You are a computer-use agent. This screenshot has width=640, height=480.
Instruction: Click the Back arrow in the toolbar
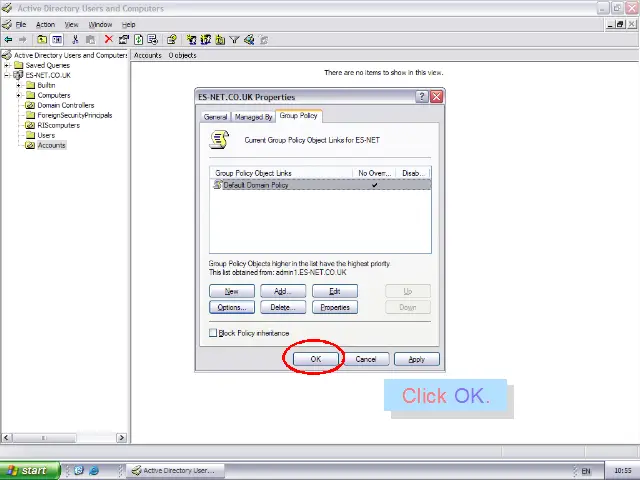(8, 40)
